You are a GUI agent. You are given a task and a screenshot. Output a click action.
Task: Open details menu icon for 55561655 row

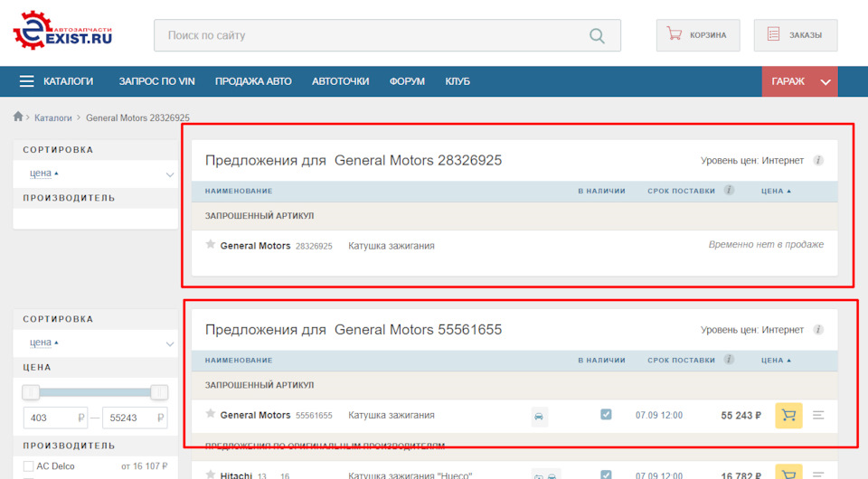tap(818, 415)
